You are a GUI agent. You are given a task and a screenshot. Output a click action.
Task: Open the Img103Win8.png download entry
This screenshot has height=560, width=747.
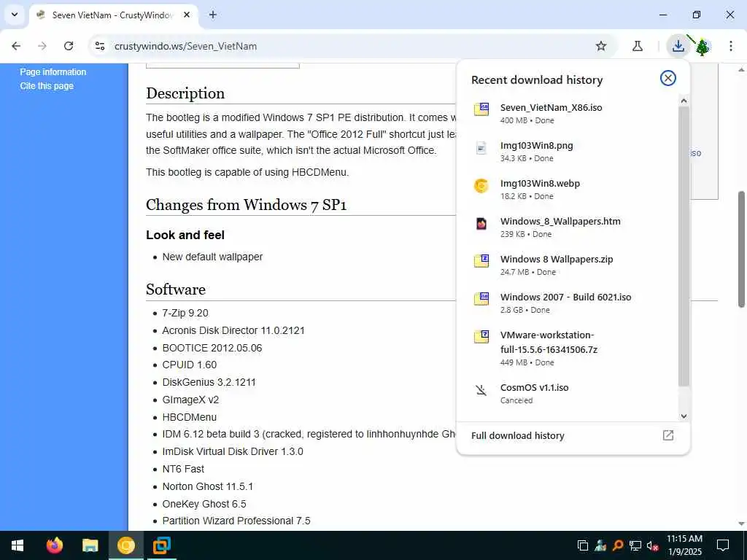pyautogui.click(x=567, y=152)
